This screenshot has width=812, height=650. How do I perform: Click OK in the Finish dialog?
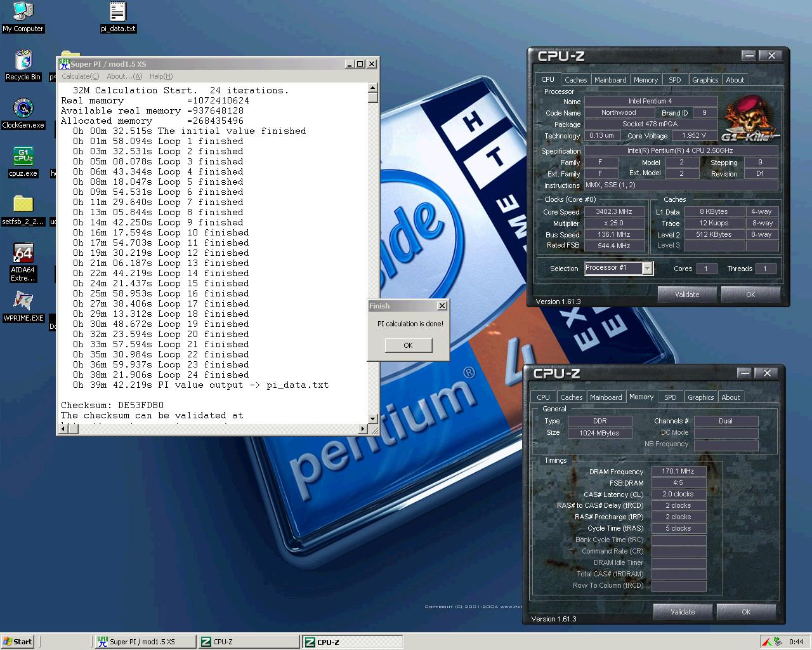[x=408, y=345]
